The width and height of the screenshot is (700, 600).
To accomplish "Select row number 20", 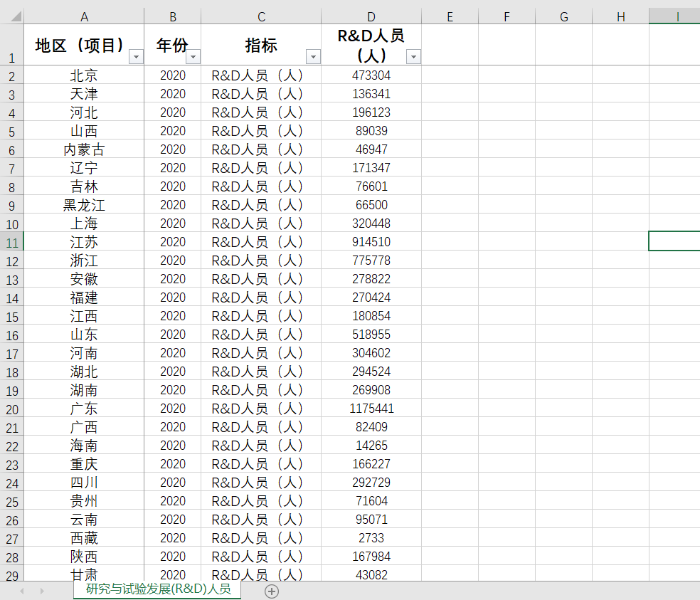I will (11, 409).
